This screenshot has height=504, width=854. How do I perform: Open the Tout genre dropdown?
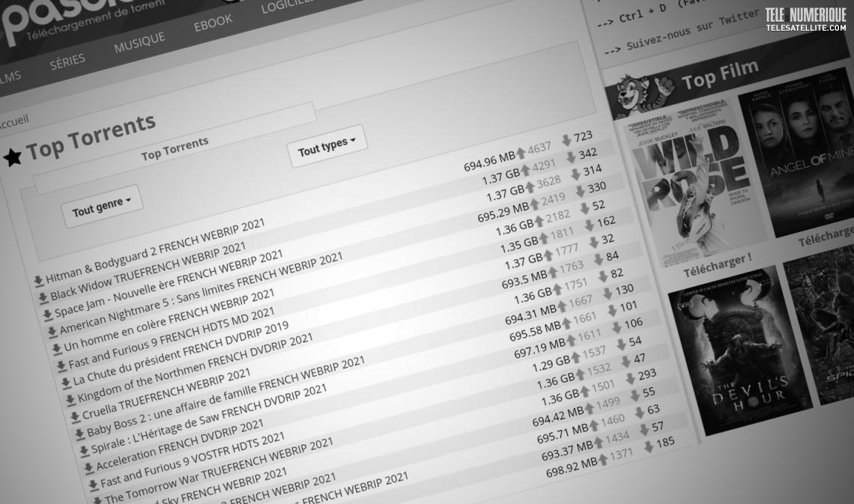[x=102, y=206]
